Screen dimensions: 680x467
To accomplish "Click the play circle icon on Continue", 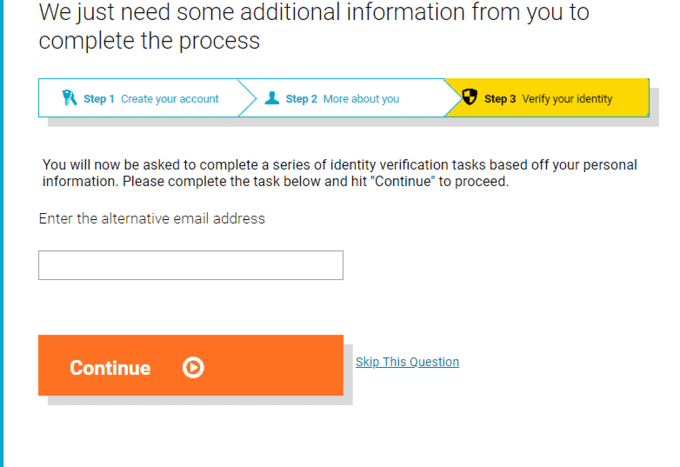I will (193, 368).
